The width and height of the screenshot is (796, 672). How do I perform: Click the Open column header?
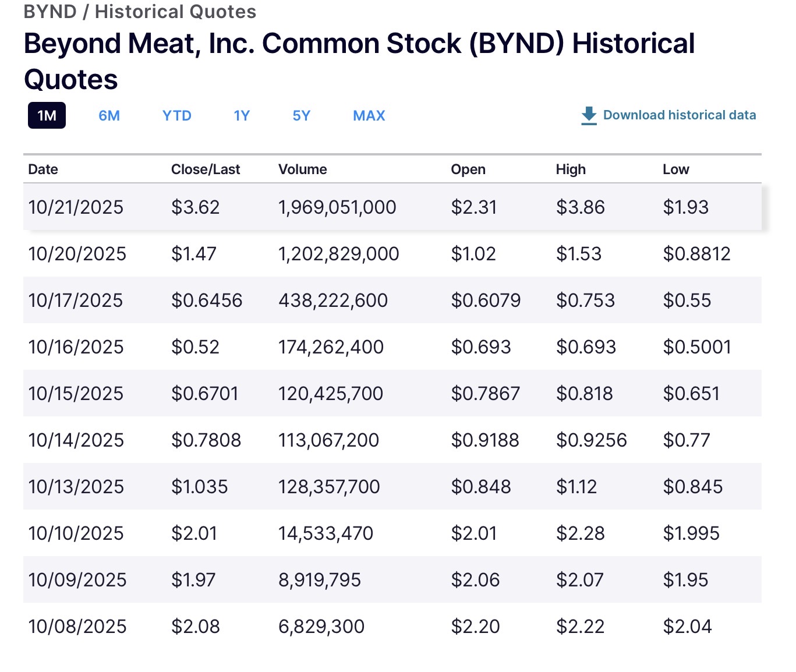468,169
